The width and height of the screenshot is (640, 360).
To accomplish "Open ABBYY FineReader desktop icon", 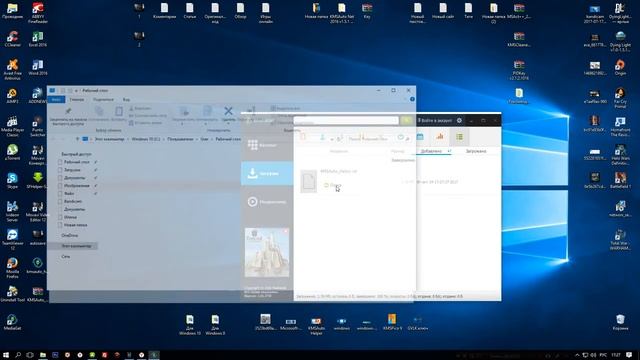I will pyautogui.click(x=38, y=12).
